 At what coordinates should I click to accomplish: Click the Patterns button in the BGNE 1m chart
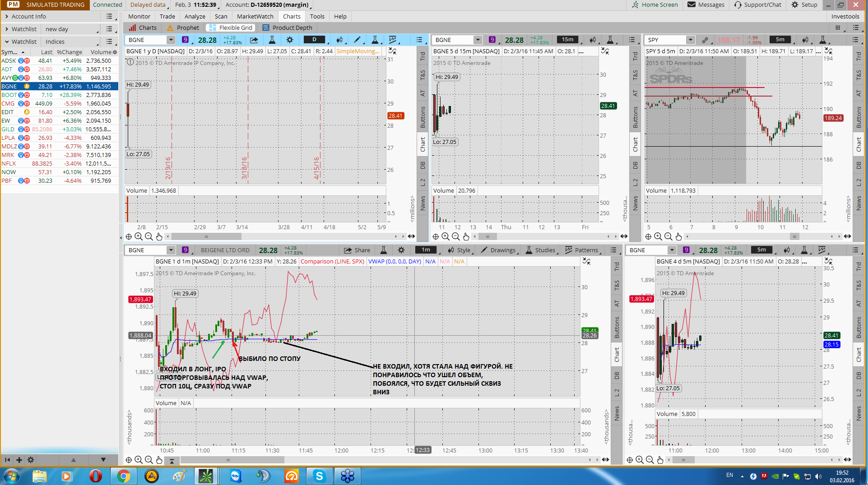point(581,250)
